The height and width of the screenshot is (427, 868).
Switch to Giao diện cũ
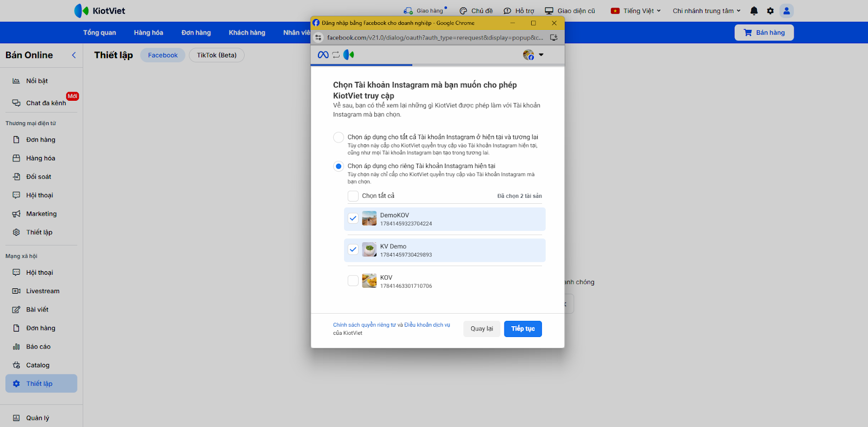click(570, 11)
